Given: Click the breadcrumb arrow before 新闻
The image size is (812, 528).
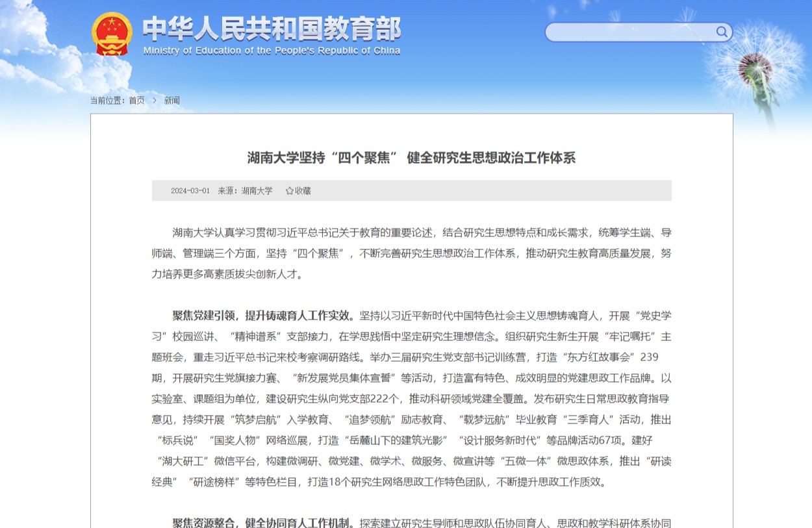Looking at the screenshot, I should pyautogui.click(x=155, y=101).
